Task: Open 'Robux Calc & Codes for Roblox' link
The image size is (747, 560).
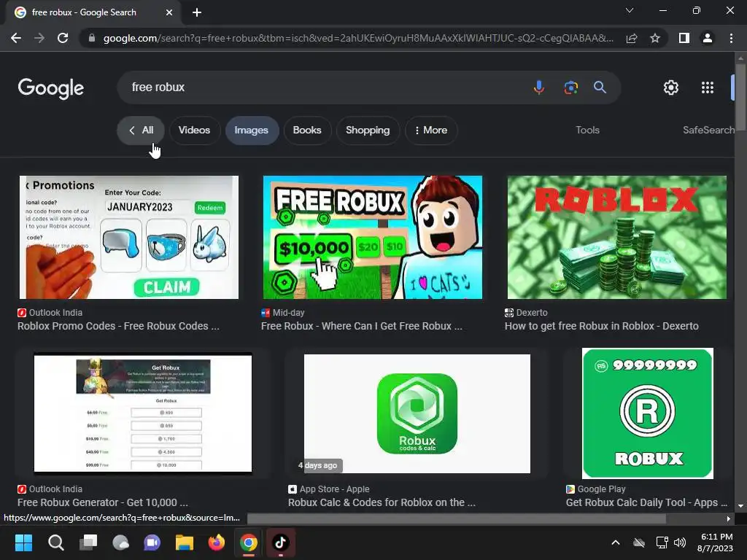Action: [382, 502]
